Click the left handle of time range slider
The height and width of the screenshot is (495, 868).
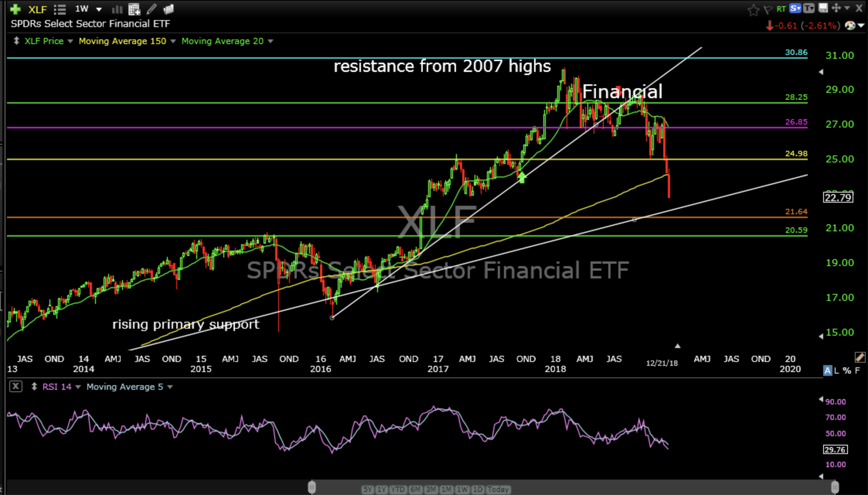coord(312,487)
